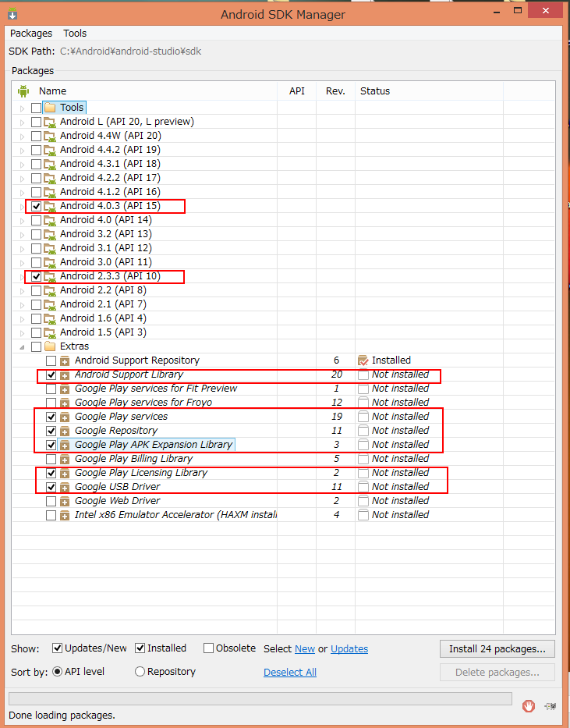Image resolution: width=570 pixels, height=728 pixels.
Task: Click the Rev. column header
Action: pyautogui.click(x=335, y=91)
